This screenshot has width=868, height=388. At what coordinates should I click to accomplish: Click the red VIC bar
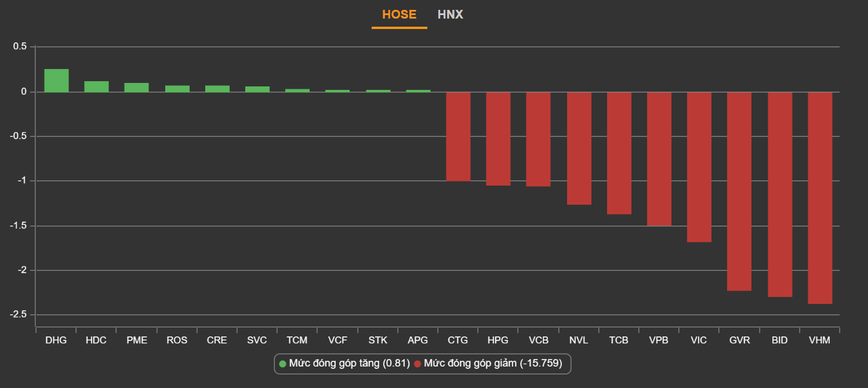click(699, 166)
